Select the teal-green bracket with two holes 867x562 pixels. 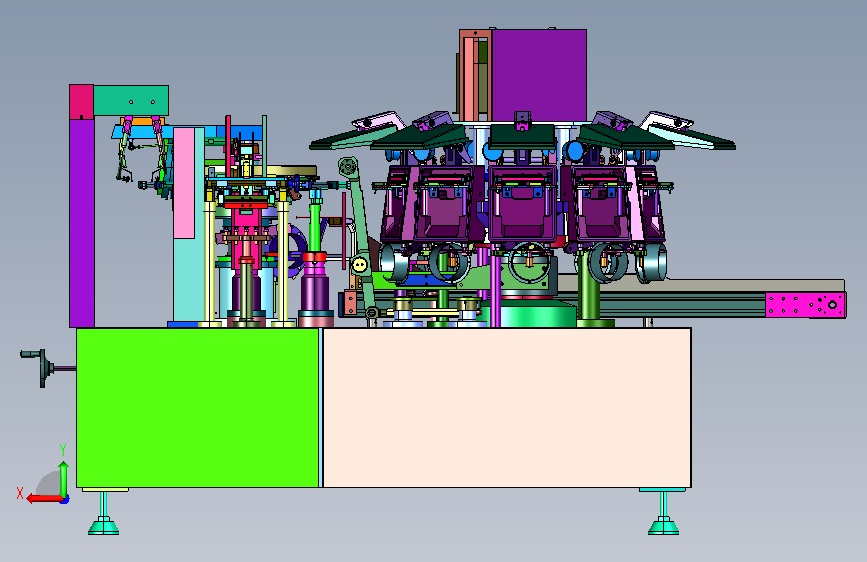(x=130, y=101)
